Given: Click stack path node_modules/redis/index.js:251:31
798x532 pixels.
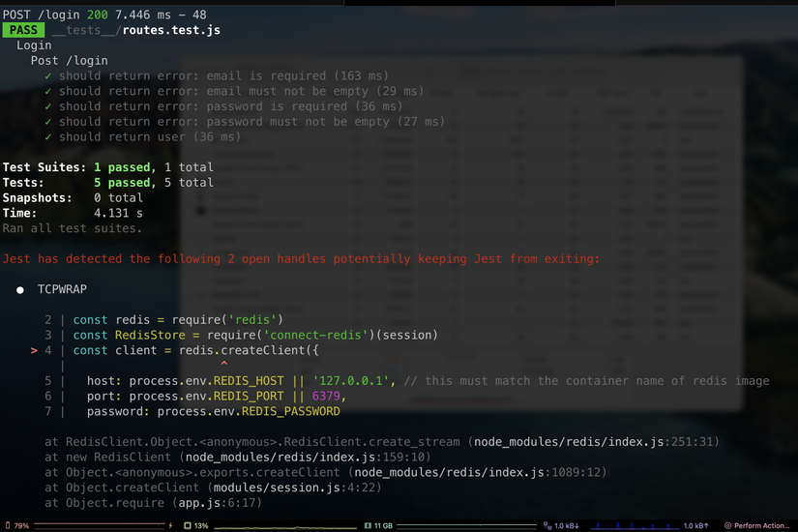Looking at the screenshot, I should pyautogui.click(x=593, y=442).
